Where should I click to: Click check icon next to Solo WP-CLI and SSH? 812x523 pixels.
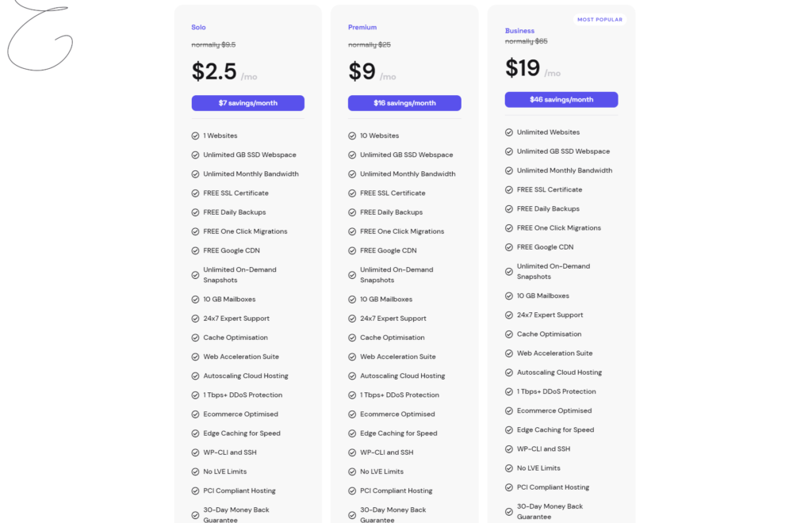(x=195, y=452)
